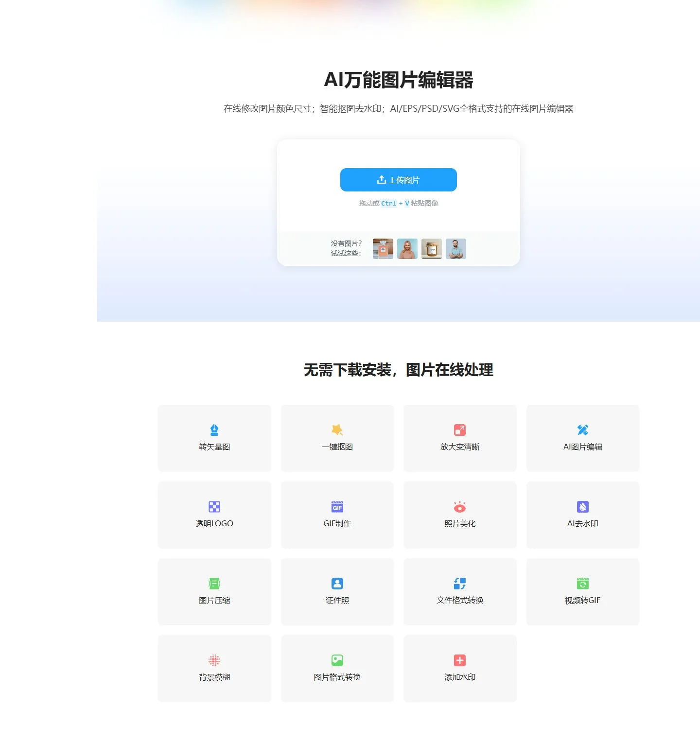Click the 添加水印 label
700x741 pixels.
(x=460, y=677)
